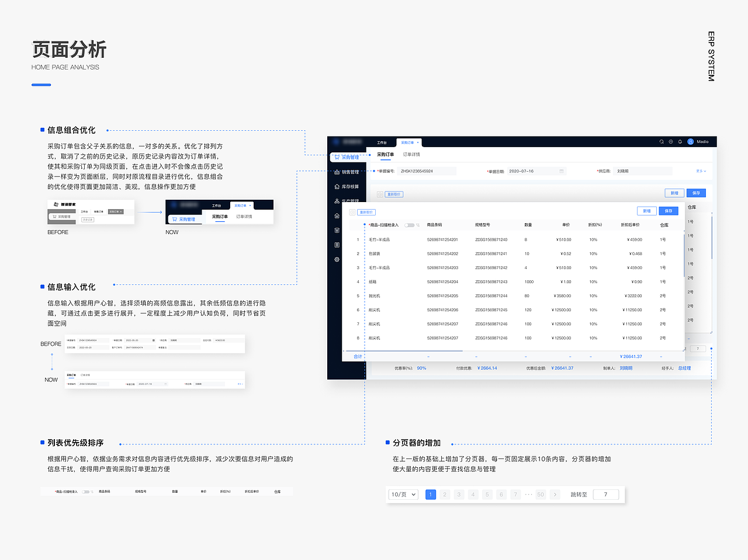Screen dimensions: 748x560
Task: Click the barcode scan icon beside 重新取价
Action: pos(352,212)
